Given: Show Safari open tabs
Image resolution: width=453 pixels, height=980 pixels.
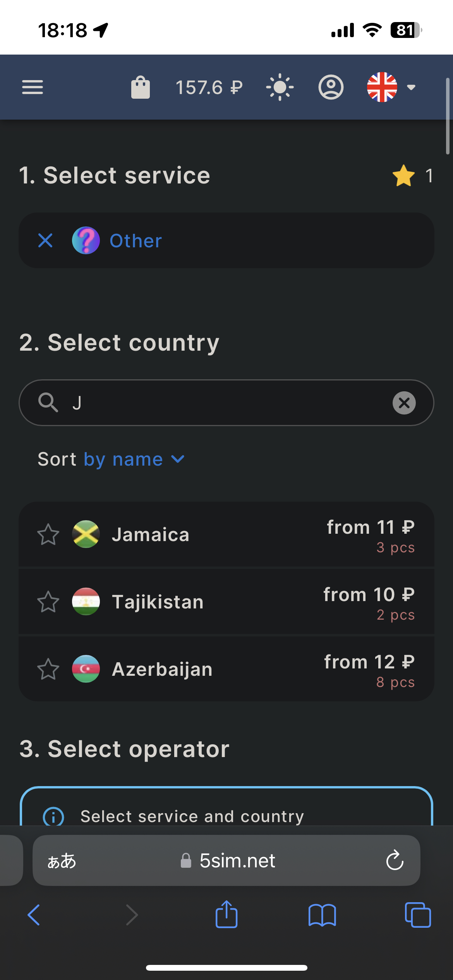Looking at the screenshot, I should coord(418,915).
